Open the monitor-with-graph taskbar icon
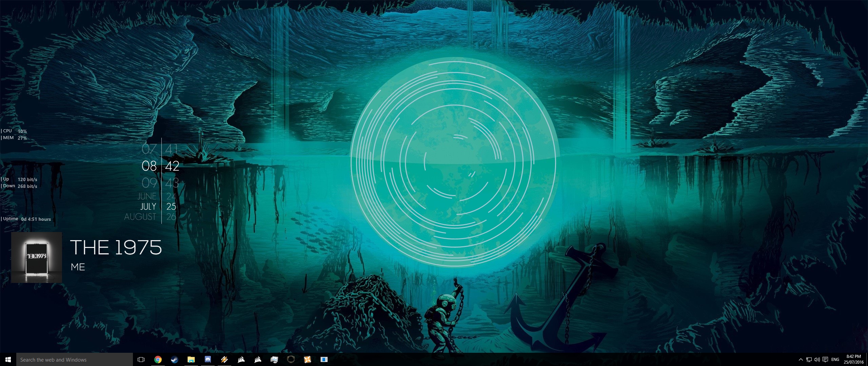868x366 pixels. (274, 360)
